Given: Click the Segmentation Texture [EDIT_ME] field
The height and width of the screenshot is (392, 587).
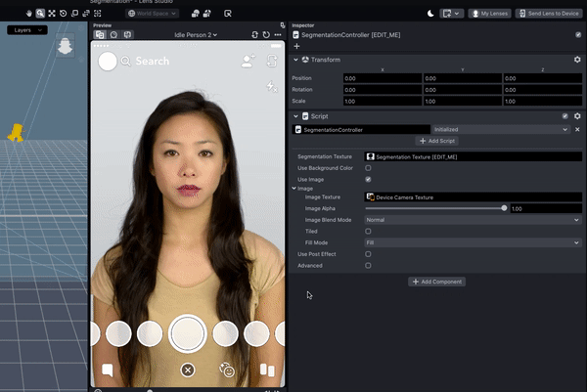Looking at the screenshot, I should click(473, 156).
